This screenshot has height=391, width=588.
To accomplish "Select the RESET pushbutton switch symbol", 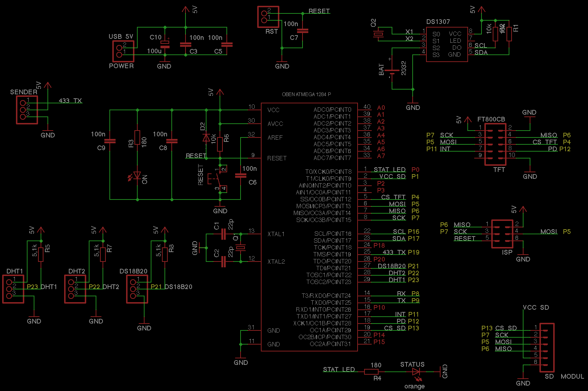I will [x=217, y=178].
